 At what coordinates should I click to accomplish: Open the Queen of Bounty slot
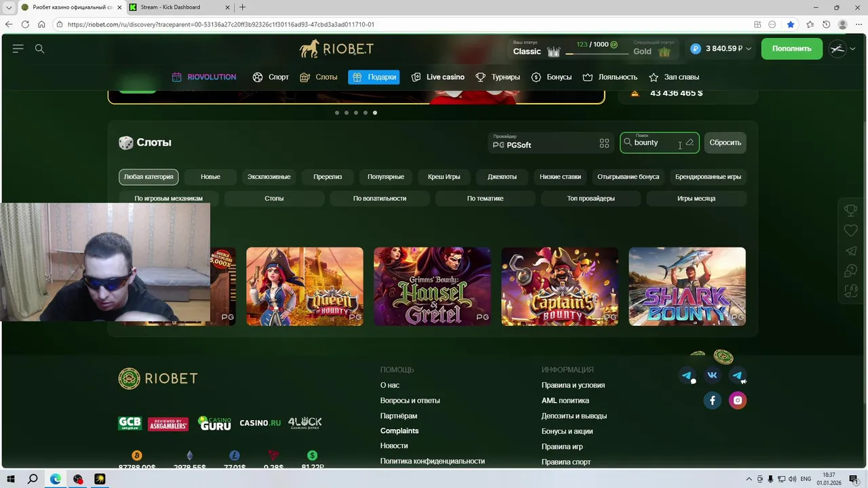tap(304, 287)
